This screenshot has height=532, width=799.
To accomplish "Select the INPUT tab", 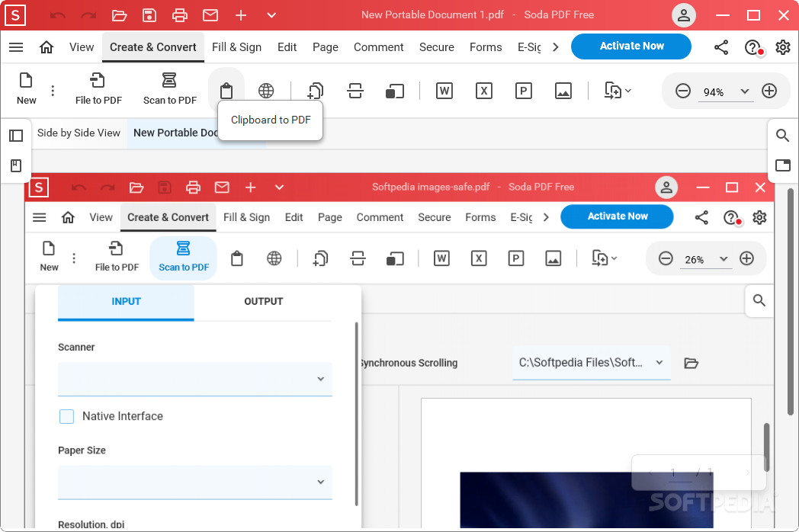I will [x=126, y=302].
